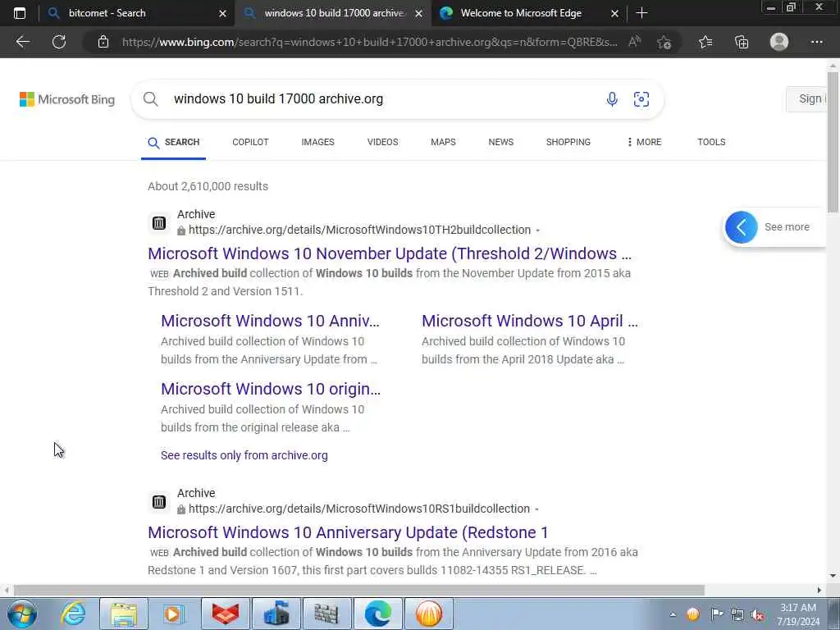Add this page to favorites star icon
The height and width of the screenshot is (630, 840).
tap(664, 42)
